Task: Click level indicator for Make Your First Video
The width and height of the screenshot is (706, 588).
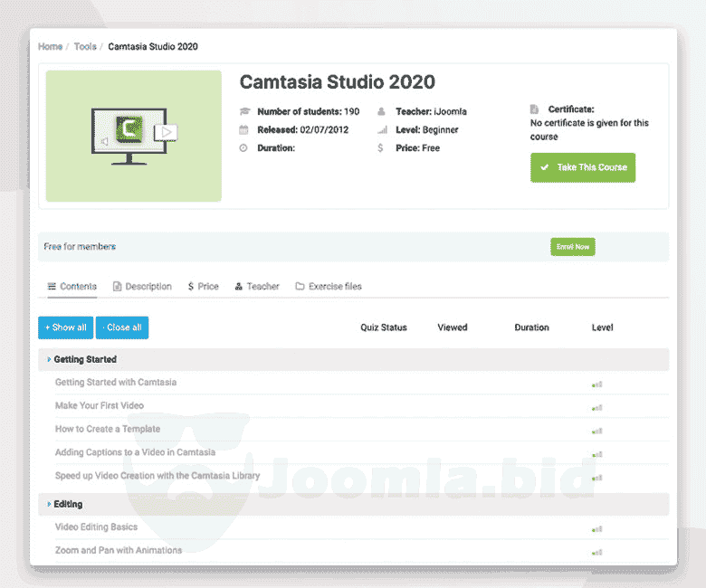Action: click(x=596, y=407)
